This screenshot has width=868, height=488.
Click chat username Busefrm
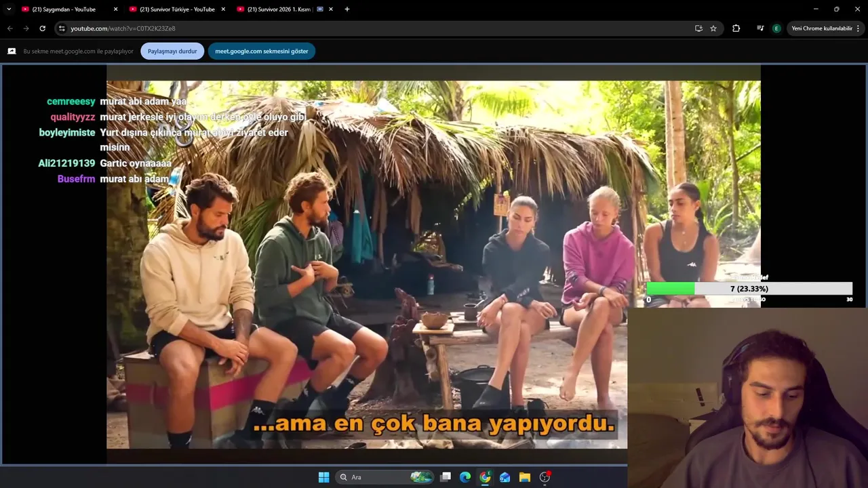coord(76,179)
